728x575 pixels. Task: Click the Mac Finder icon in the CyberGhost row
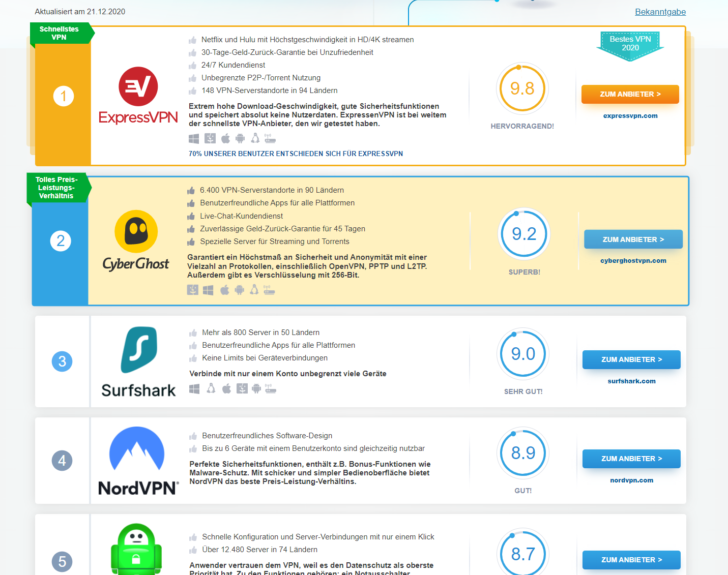tap(193, 290)
